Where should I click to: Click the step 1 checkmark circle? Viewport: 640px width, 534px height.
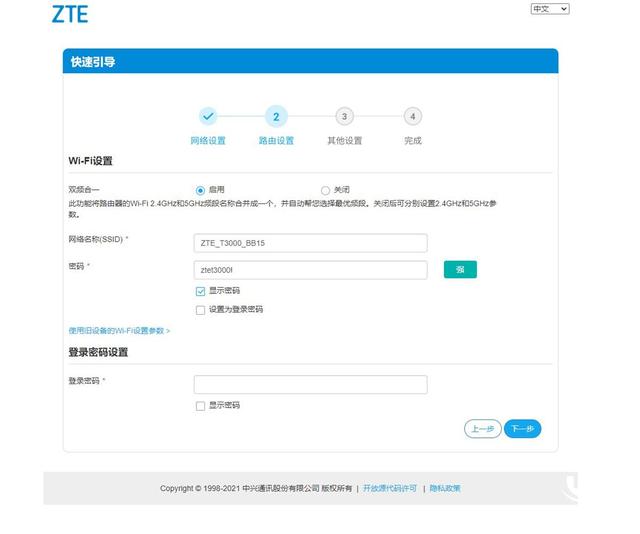(x=208, y=117)
